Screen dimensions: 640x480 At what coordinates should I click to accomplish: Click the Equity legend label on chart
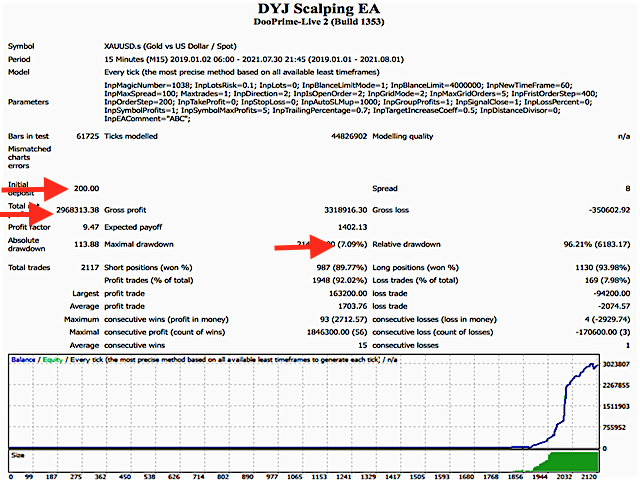click(x=53, y=360)
